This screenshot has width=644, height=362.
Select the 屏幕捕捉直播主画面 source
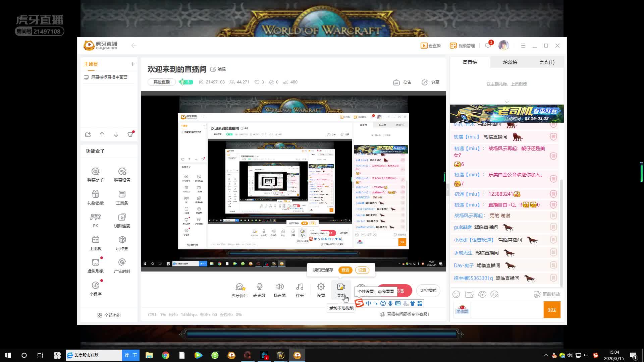click(109, 77)
